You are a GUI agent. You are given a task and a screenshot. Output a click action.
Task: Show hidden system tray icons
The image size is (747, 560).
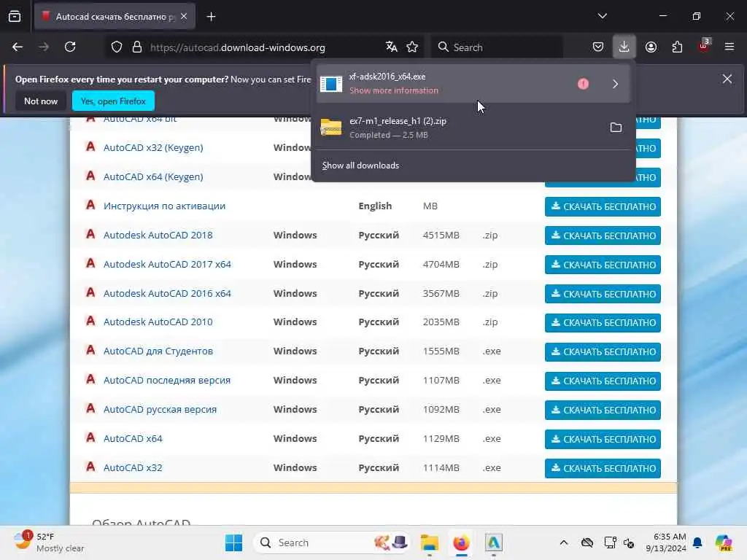click(x=564, y=542)
